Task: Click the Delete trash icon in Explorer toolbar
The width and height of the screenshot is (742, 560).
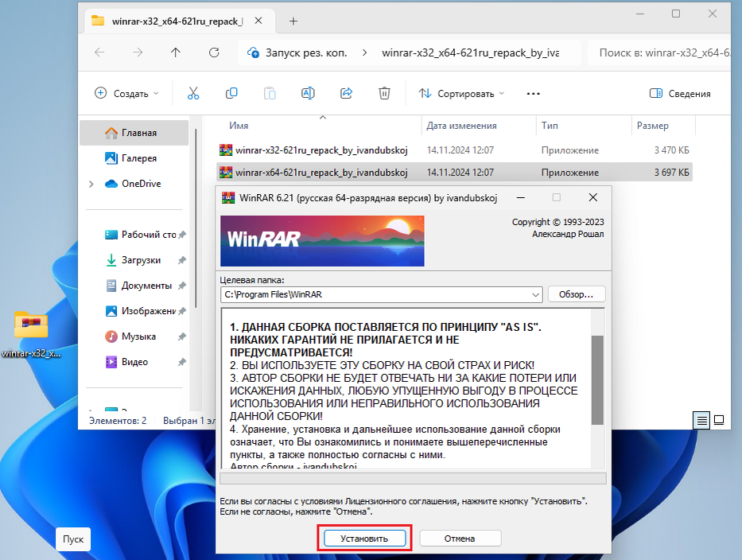Action: tap(384, 93)
